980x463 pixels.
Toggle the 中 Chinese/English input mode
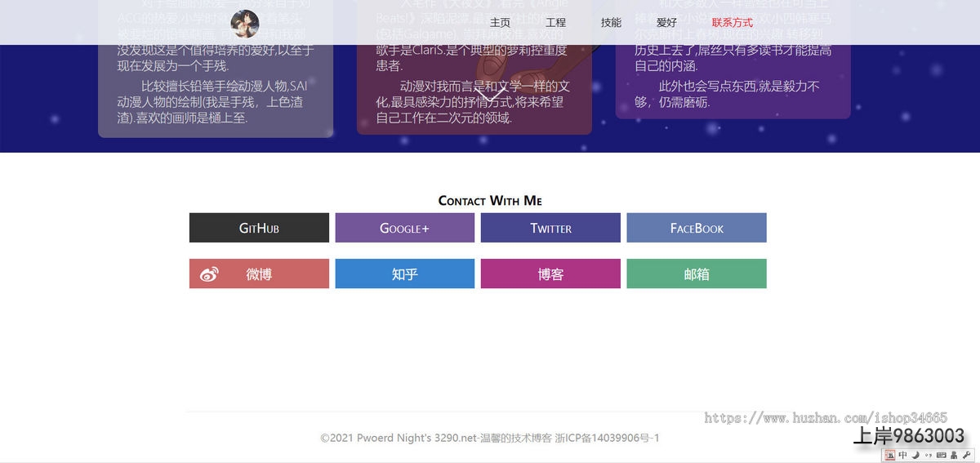(x=903, y=456)
